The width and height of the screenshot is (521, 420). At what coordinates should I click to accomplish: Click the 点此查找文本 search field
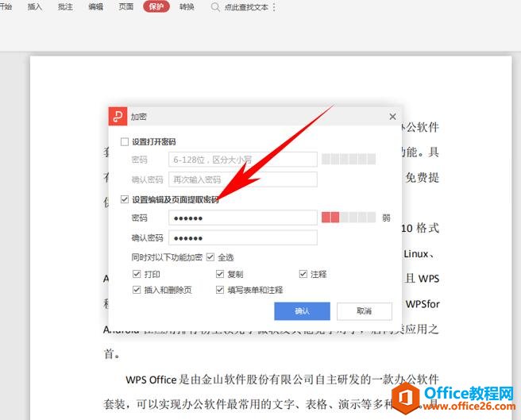tap(246, 7)
